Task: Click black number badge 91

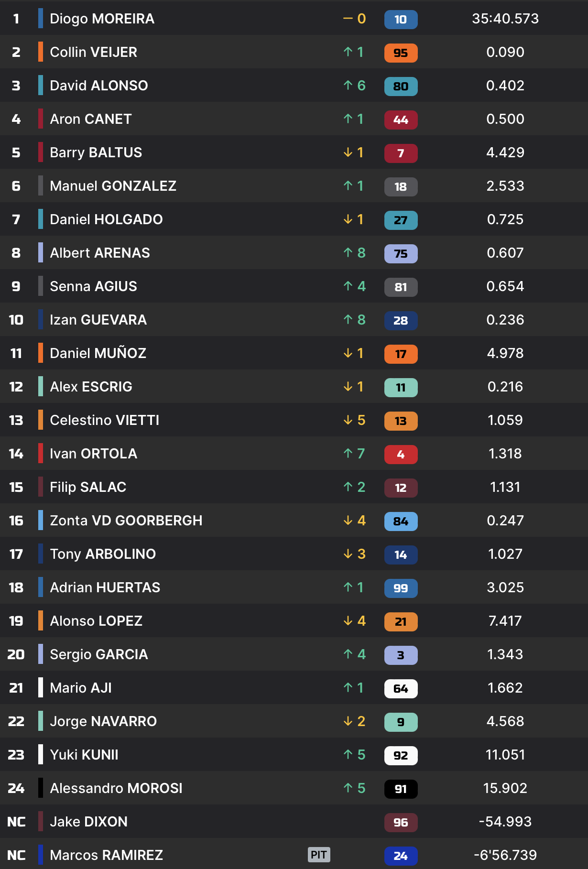Action: (401, 789)
